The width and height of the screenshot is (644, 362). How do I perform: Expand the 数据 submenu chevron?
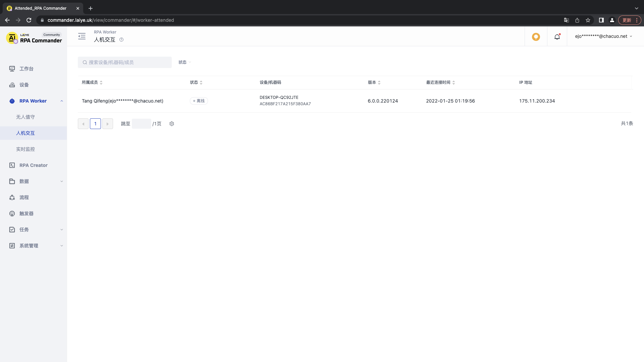coord(62,181)
